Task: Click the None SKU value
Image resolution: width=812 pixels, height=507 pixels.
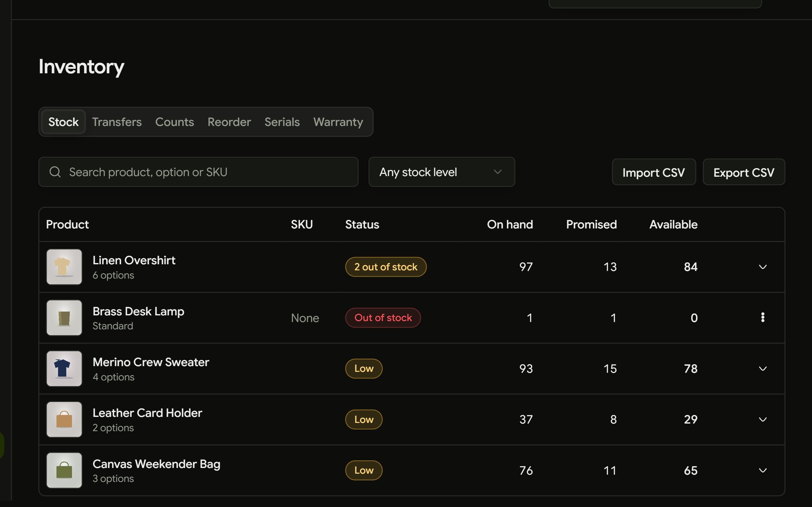Action: pyautogui.click(x=305, y=318)
